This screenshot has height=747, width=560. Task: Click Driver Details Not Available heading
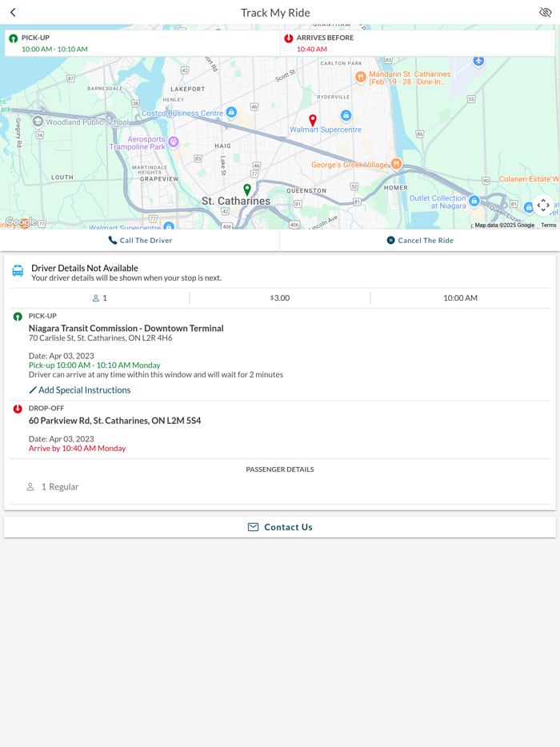[85, 268]
